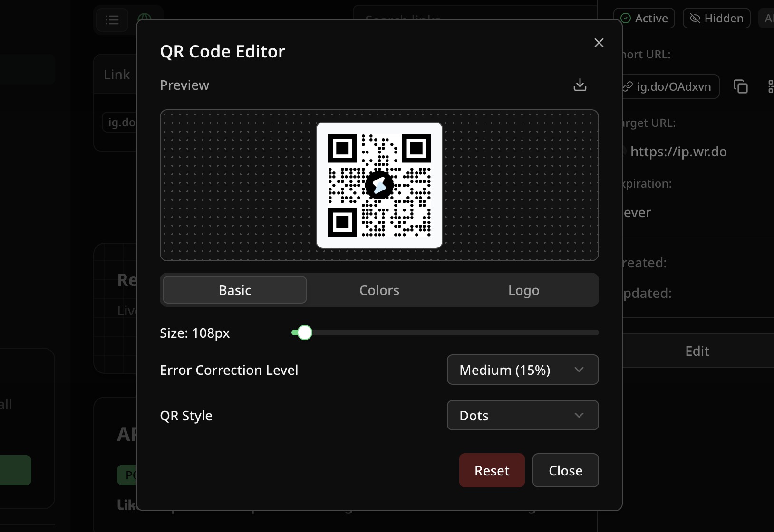This screenshot has width=774, height=532.
Task: Click the download QR code icon
Action: point(580,85)
